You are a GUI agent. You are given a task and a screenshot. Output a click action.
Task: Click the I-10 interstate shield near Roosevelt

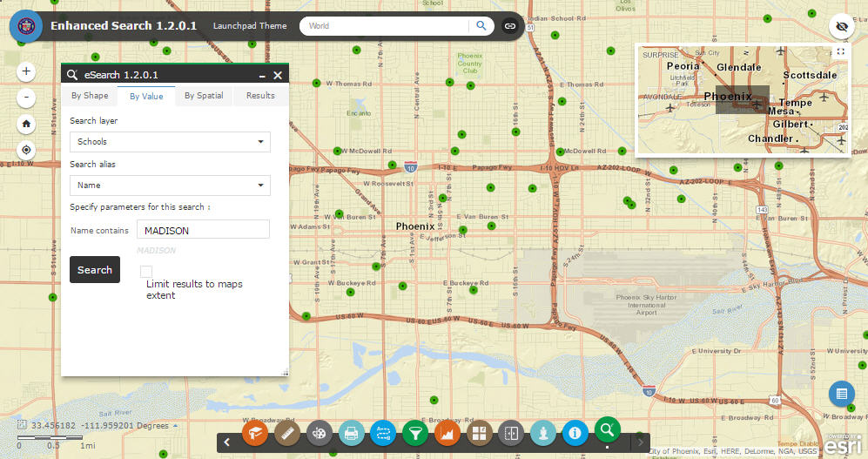coord(410,166)
